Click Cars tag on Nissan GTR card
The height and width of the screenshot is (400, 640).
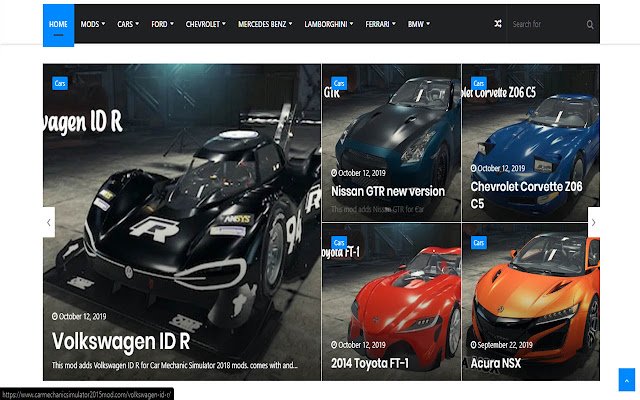pyautogui.click(x=339, y=83)
